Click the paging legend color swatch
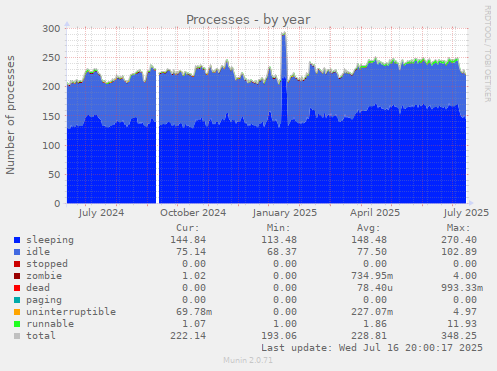Image resolution: width=497 pixels, height=371 pixels. pyautogui.click(x=17, y=300)
